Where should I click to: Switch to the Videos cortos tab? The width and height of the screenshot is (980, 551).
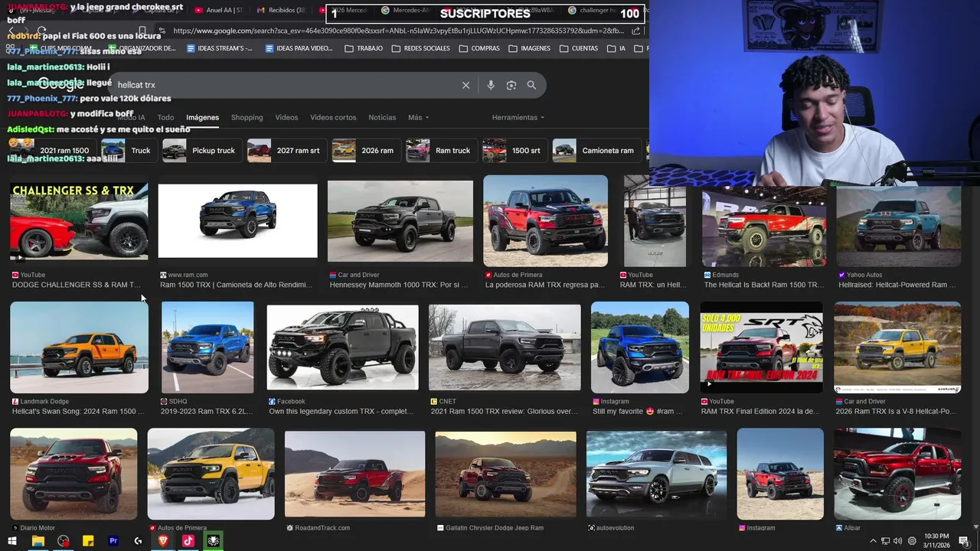click(333, 118)
